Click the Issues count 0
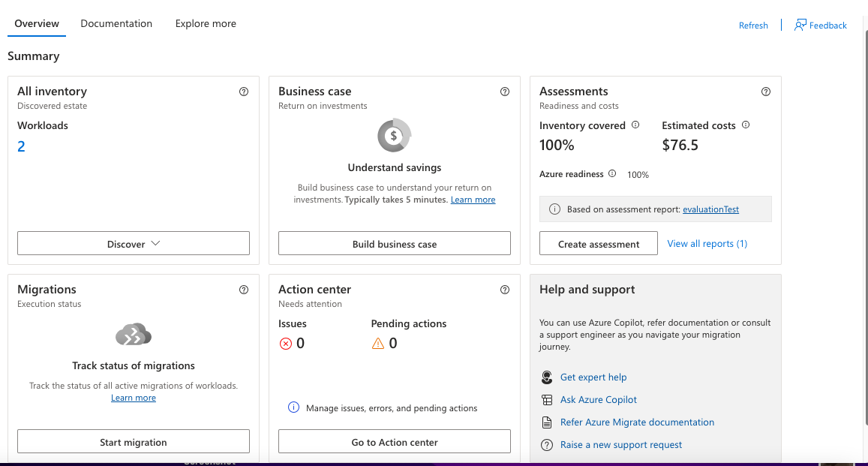This screenshot has height=466, width=868. 301,344
